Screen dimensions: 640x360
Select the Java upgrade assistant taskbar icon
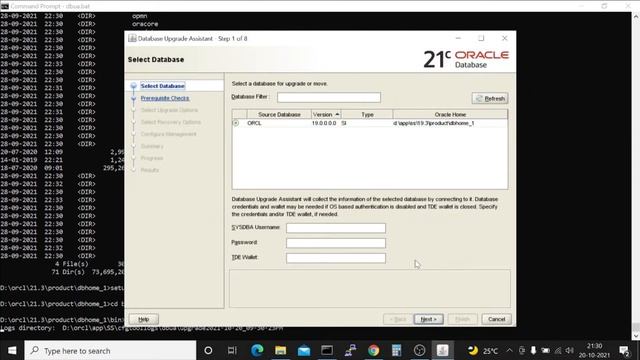(x=442, y=350)
